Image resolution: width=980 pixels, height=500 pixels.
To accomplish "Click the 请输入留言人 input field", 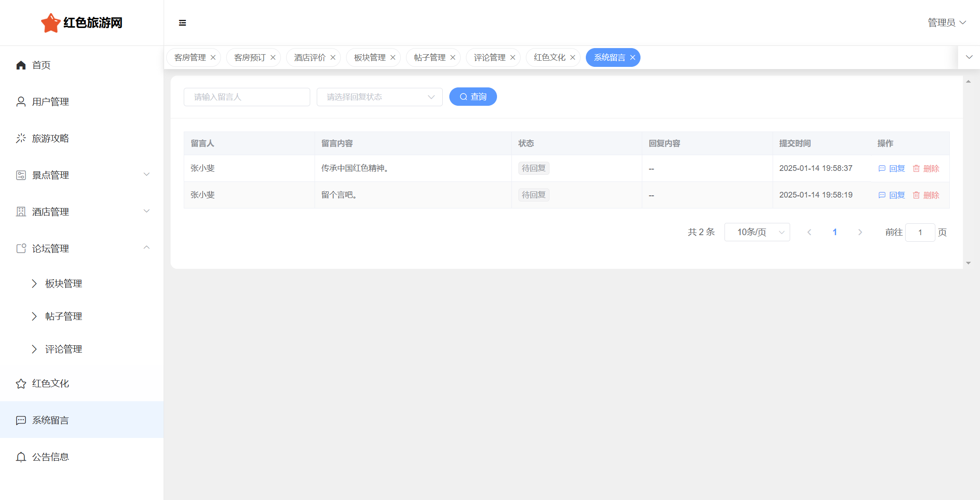I will [x=247, y=97].
